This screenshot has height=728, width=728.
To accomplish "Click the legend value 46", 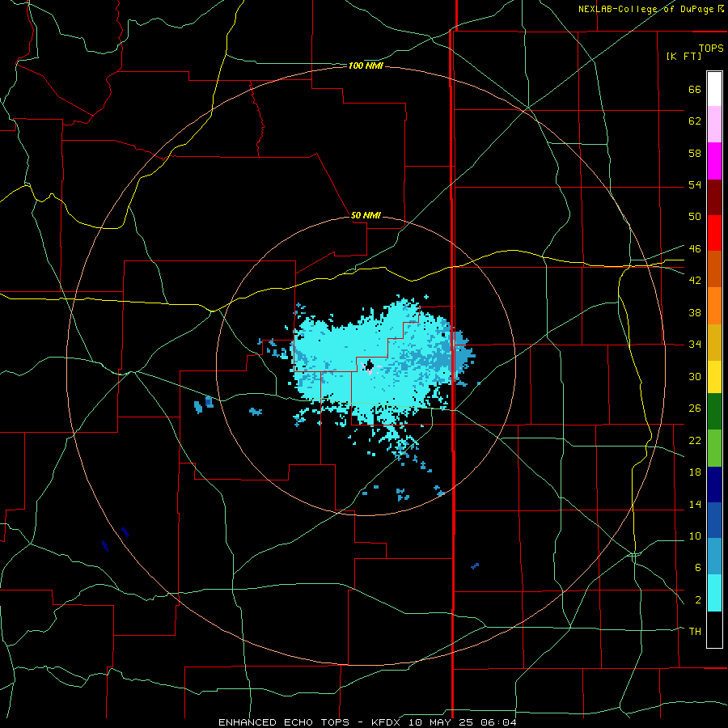I will pos(695,249).
